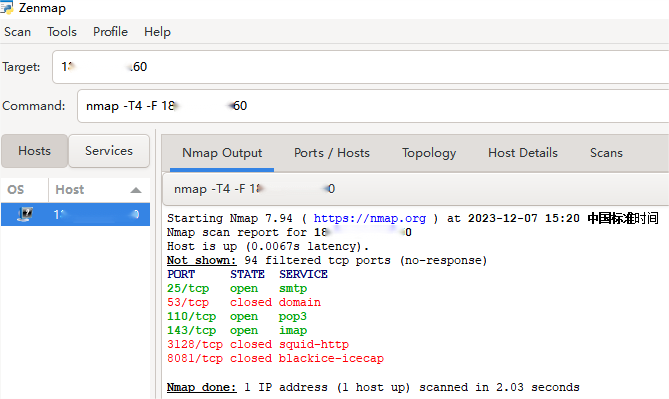
Task: Open the Scans tab
Action: (606, 153)
